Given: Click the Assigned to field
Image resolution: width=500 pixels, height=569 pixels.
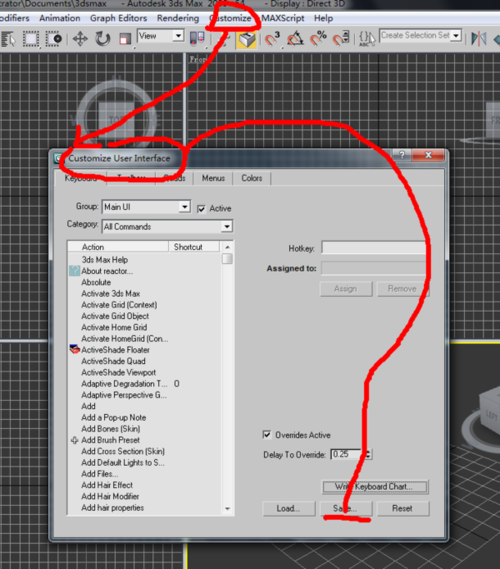Looking at the screenshot, I should pos(374,269).
